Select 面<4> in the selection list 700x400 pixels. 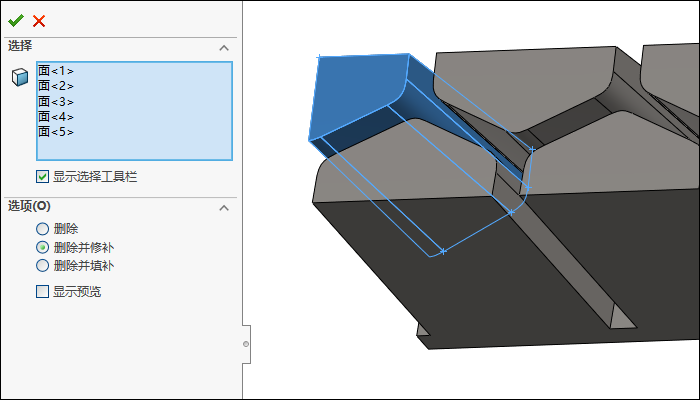pos(56,117)
